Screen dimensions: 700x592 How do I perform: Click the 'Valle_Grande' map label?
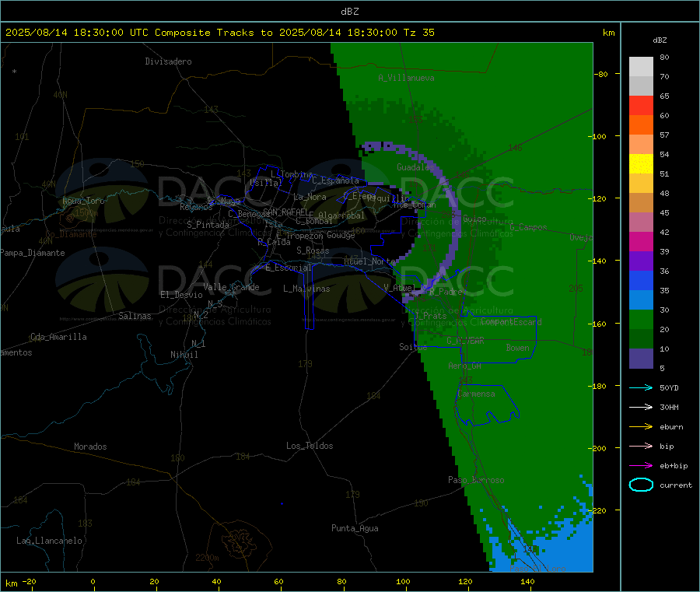(x=231, y=287)
